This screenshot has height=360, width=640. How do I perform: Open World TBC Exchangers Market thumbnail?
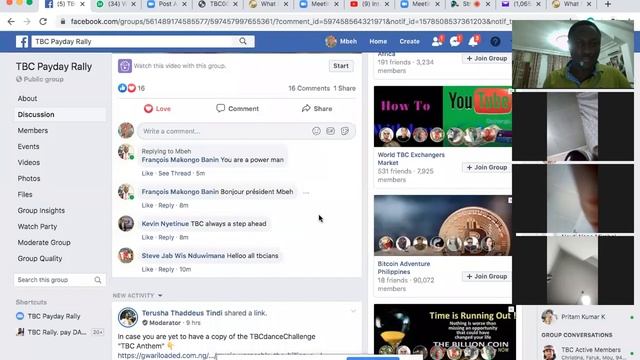443,116
